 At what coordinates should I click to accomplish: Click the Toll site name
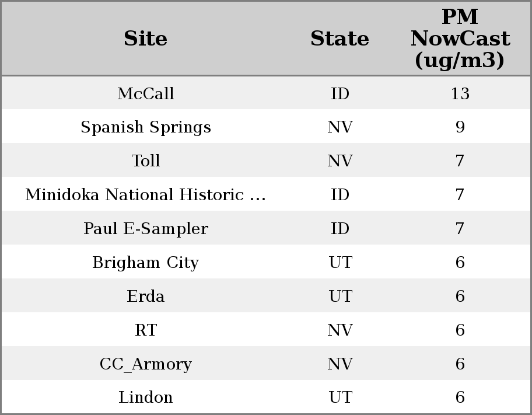tap(146, 161)
